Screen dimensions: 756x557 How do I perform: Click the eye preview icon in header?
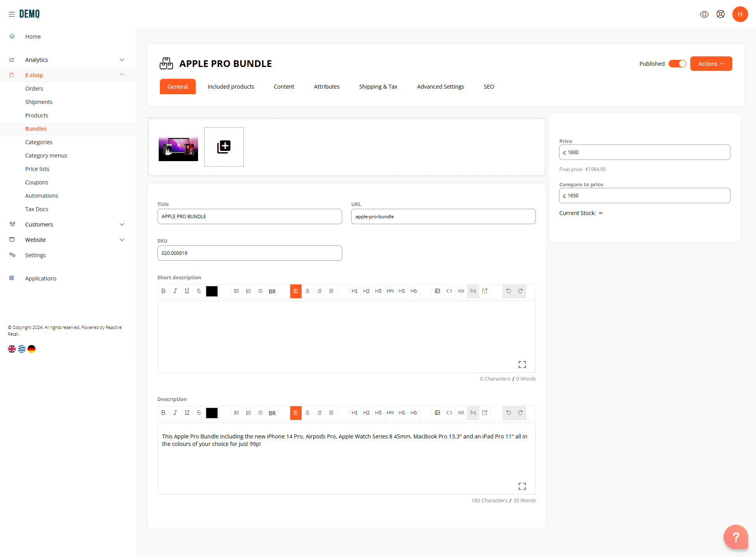tap(704, 14)
